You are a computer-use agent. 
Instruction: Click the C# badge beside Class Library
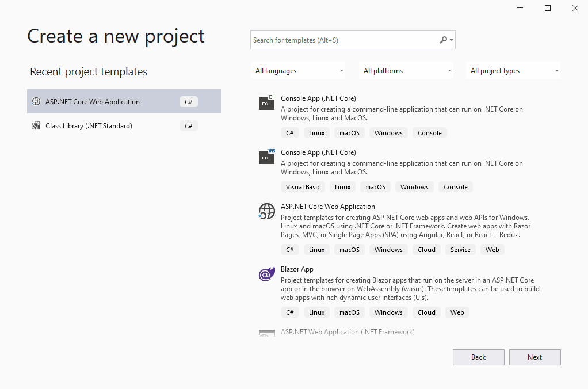point(189,125)
